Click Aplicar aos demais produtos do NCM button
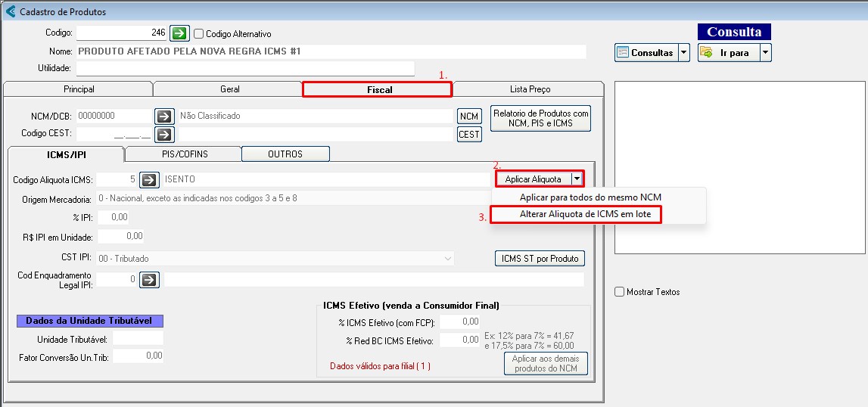This screenshot has width=868, height=407. pos(546,363)
